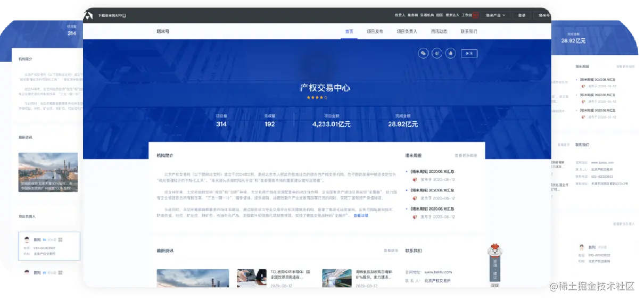Viewport: 644px width, 301px height.
Task: Click publisher avatar under third 周报 entry
Action: coord(415,216)
